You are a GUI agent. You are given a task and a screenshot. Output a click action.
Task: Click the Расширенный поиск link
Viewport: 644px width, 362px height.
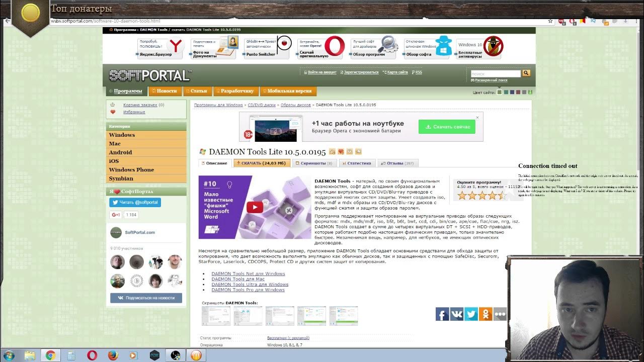[x=490, y=80]
